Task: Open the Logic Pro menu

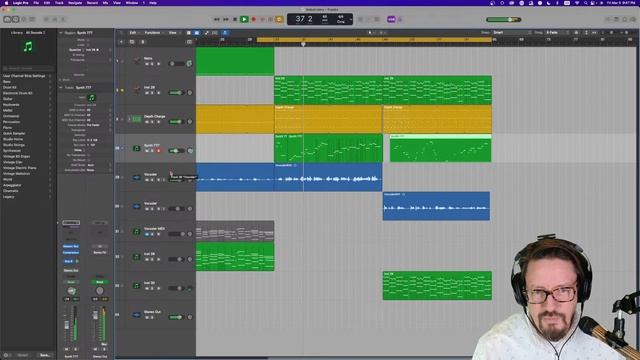Action: (20, 3)
